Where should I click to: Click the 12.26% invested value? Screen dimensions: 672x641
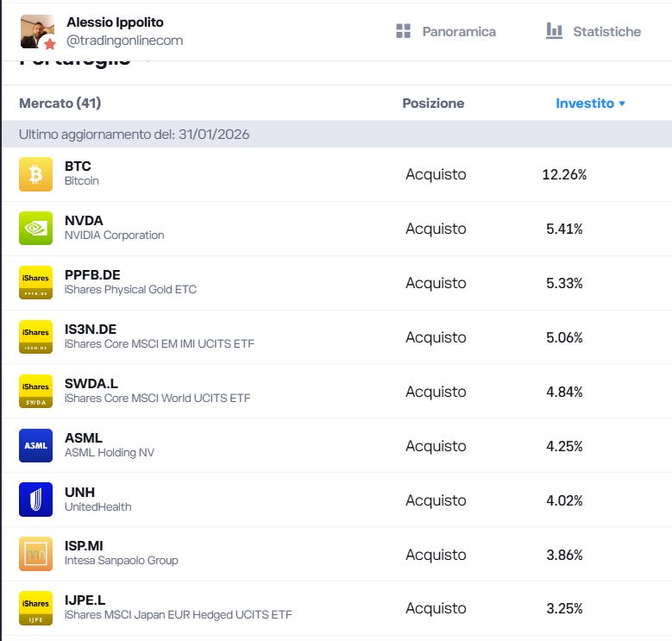click(x=564, y=174)
